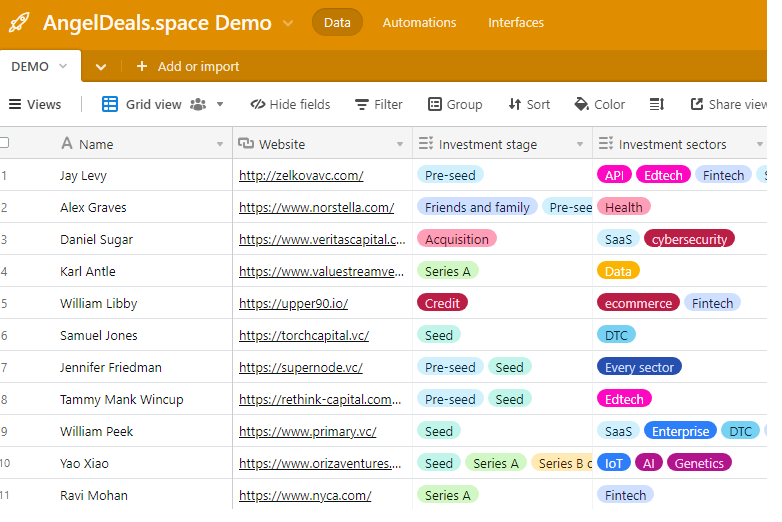
Task: Open the Group menu
Action: [x=455, y=104]
